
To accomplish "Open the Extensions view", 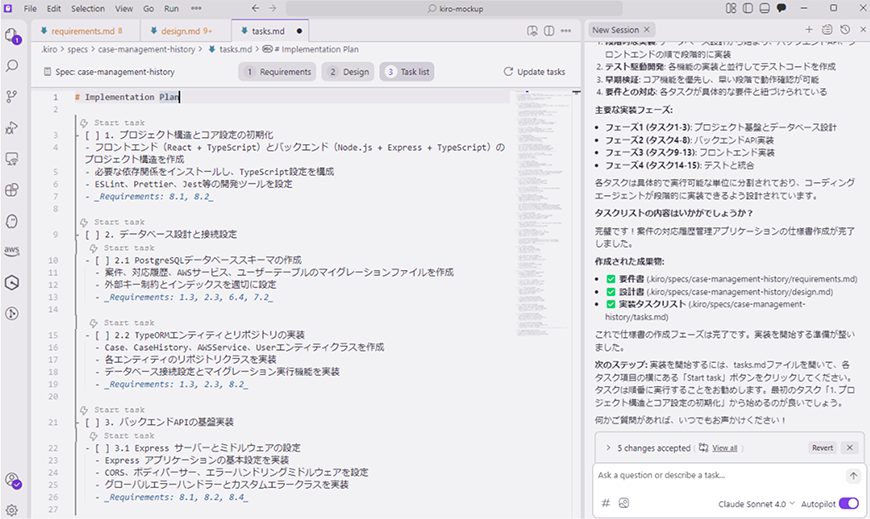I will pyautogui.click(x=12, y=190).
